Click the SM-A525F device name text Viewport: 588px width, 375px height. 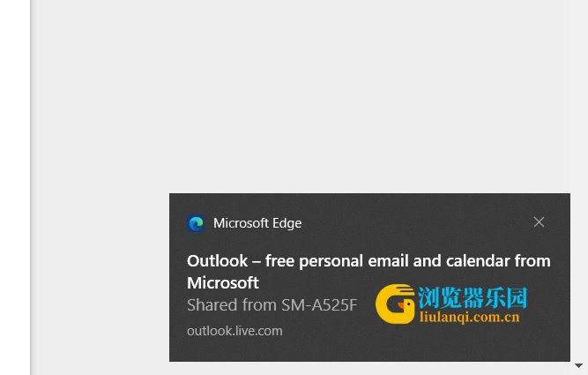[319, 304]
